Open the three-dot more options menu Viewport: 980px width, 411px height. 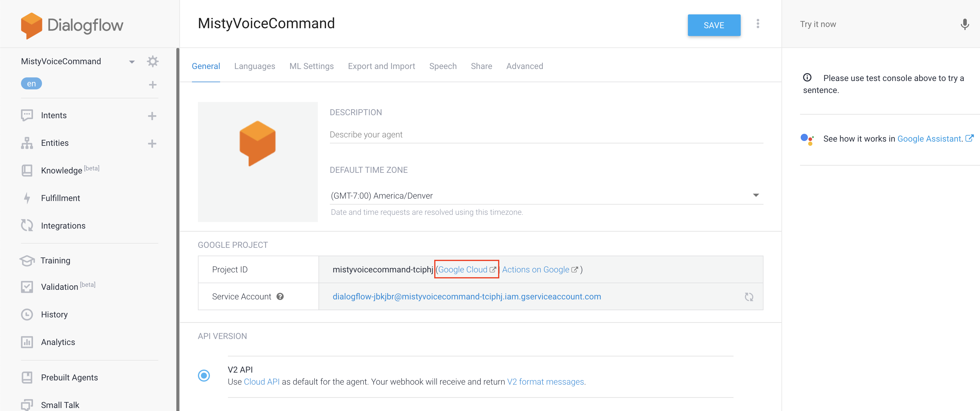[758, 24]
